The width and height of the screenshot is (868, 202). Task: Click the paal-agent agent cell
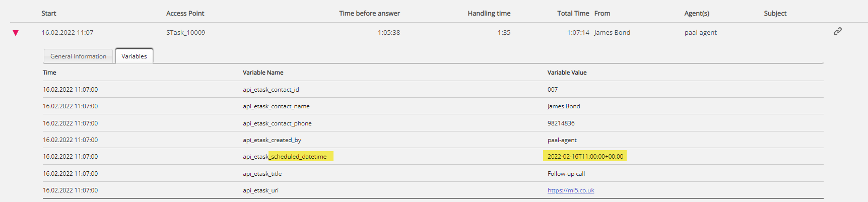(700, 33)
